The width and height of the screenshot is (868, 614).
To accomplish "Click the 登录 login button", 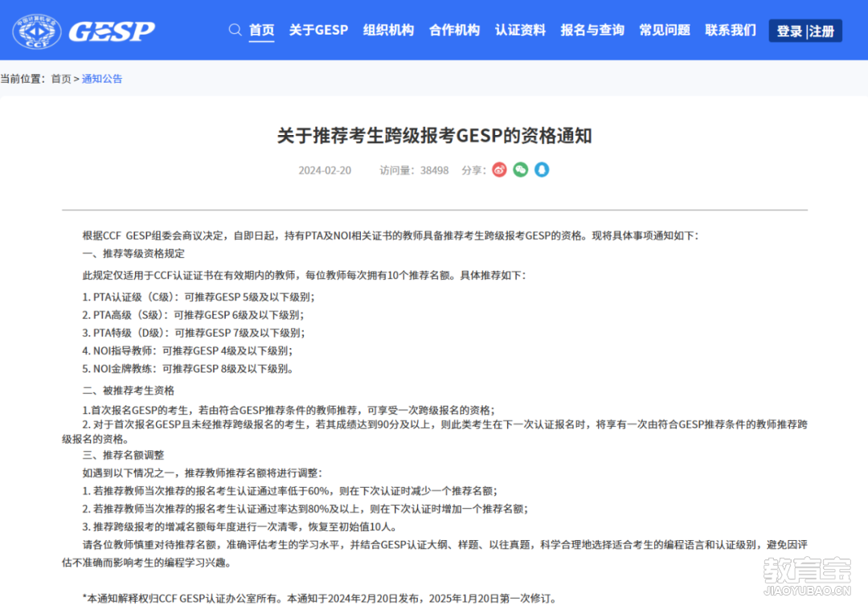I will point(789,31).
